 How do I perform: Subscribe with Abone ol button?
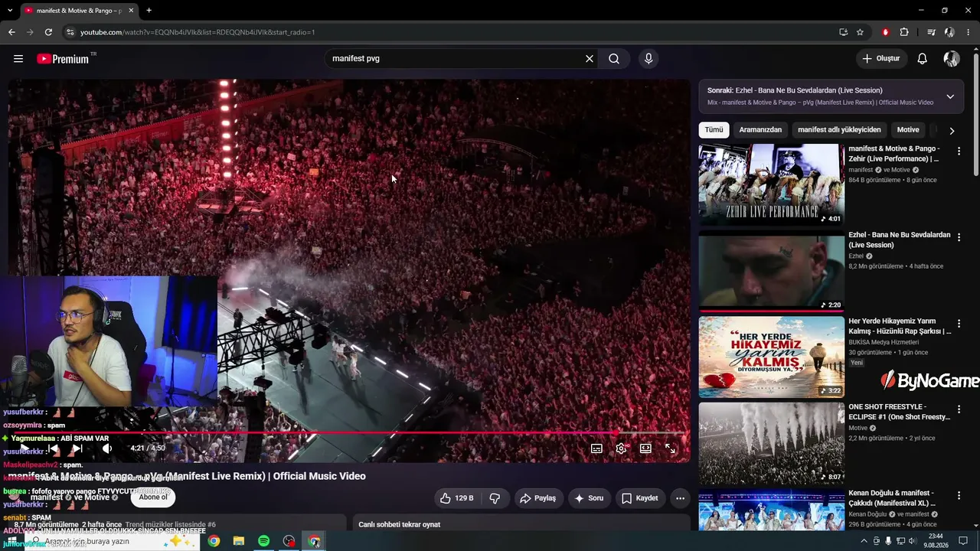point(153,497)
